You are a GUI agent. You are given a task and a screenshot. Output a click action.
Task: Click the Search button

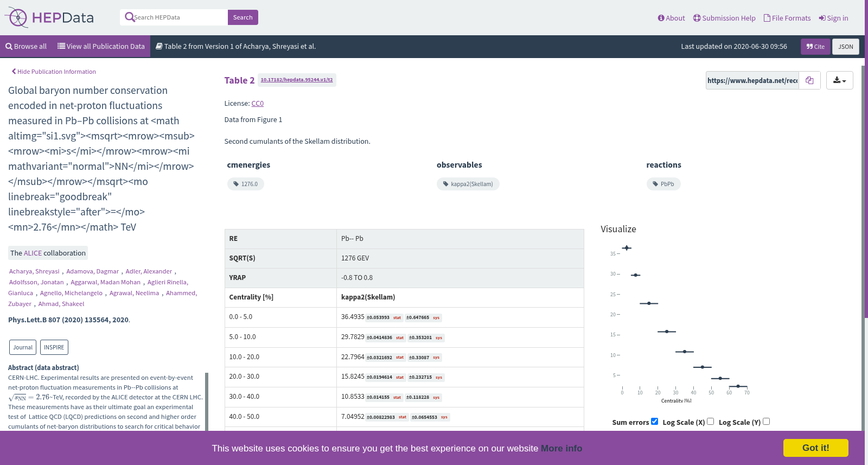pos(242,17)
